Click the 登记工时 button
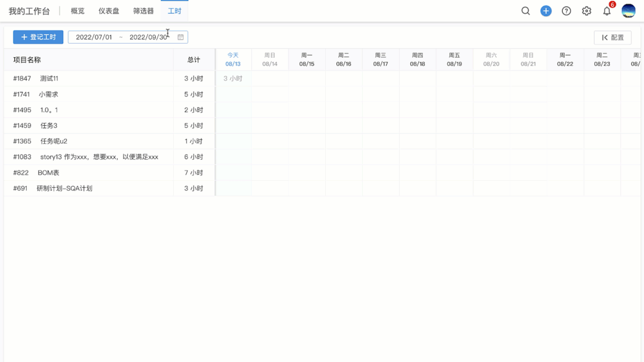The image size is (644, 362). pos(38,37)
